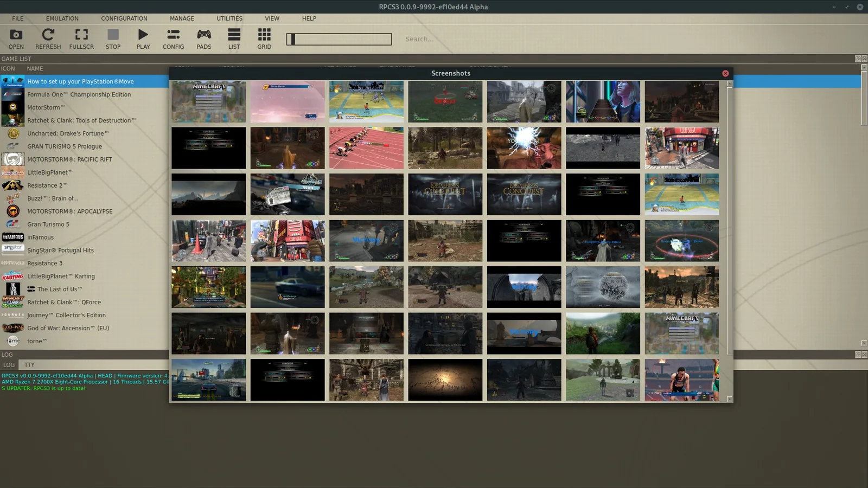Float the Log panel
The height and width of the screenshot is (488, 868).
858,355
